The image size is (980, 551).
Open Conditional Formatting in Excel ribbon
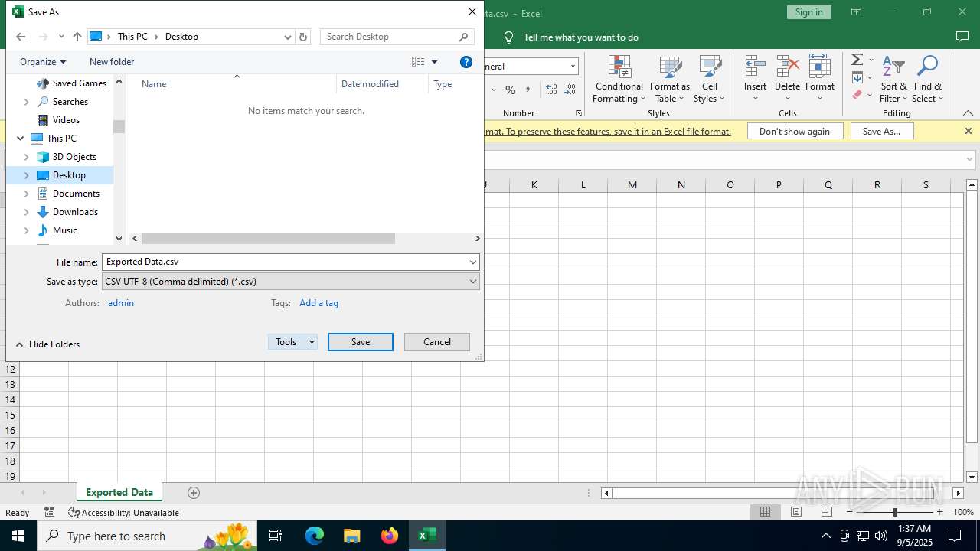click(619, 79)
